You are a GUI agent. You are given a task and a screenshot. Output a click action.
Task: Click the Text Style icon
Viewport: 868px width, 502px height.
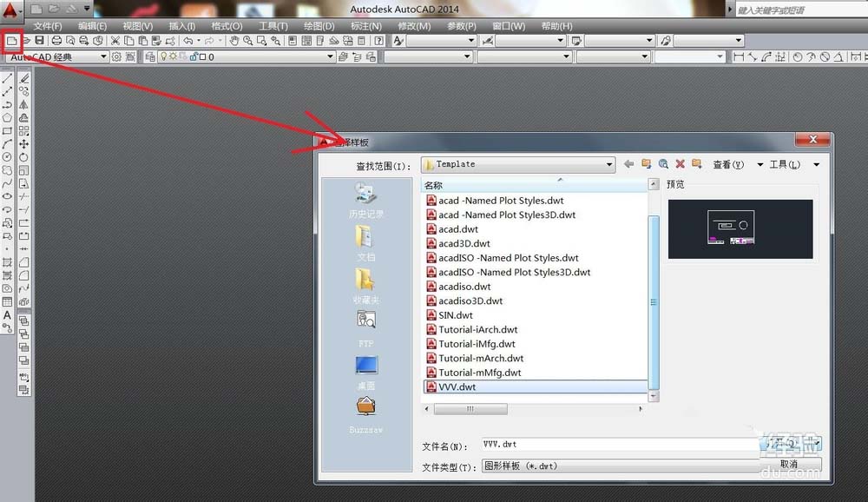[x=398, y=41]
